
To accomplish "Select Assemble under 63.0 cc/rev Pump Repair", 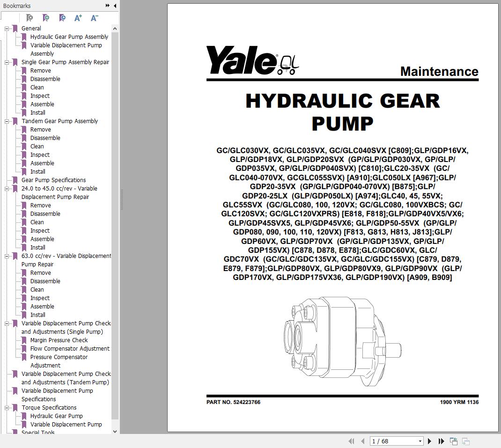I will (x=42, y=307).
